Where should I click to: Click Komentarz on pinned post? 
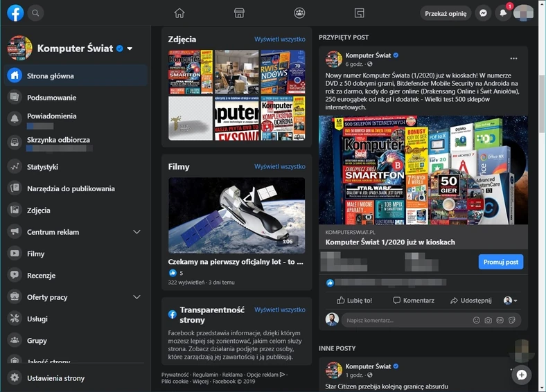coord(414,301)
